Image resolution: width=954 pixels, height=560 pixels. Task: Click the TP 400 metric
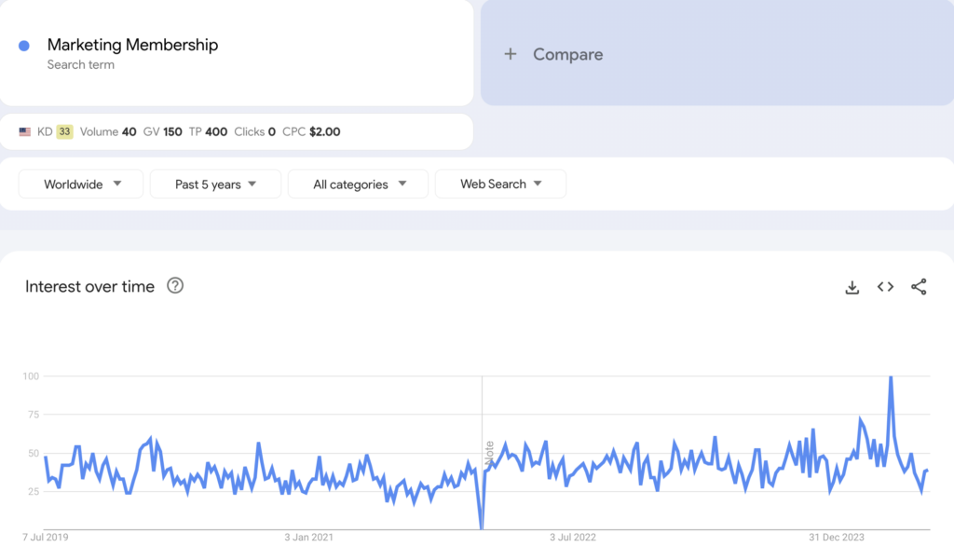208,132
